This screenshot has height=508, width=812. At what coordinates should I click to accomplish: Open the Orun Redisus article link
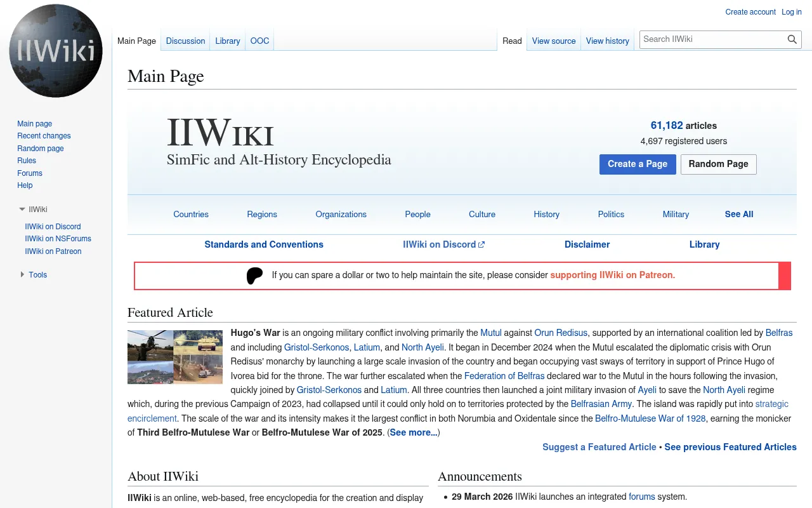pyautogui.click(x=561, y=333)
